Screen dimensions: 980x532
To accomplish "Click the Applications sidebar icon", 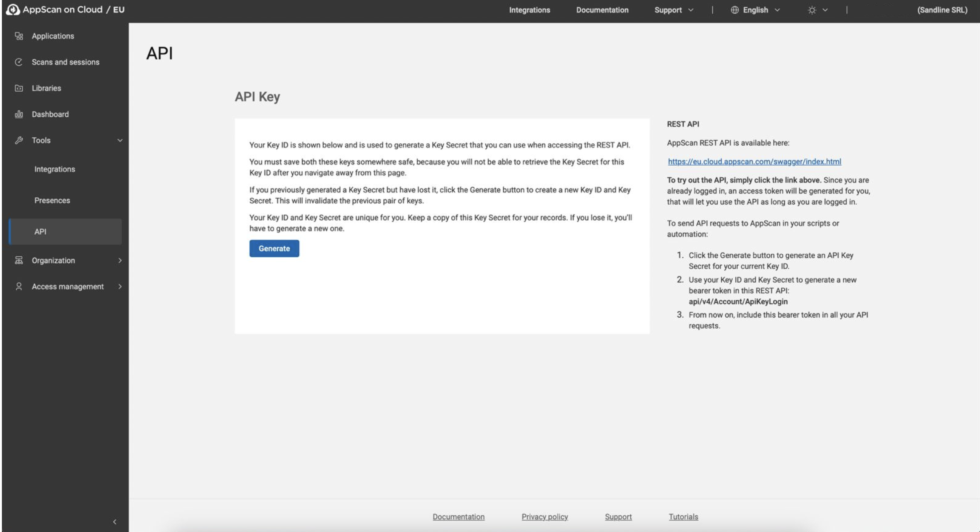I will point(19,36).
